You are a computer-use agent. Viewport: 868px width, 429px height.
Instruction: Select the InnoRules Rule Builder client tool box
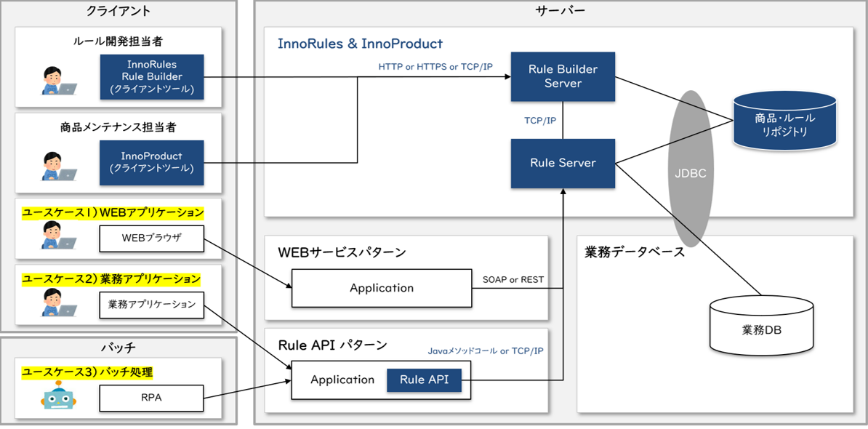pos(152,76)
